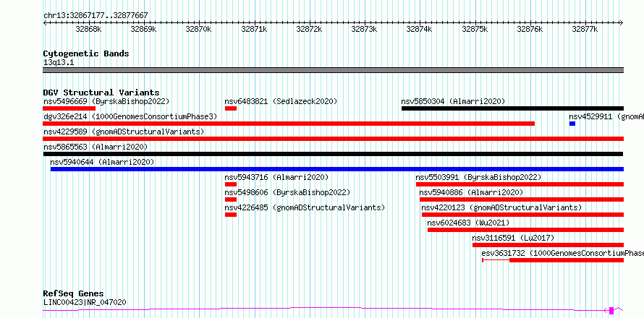Click the chr13:32867177..32877667 coordinates label
Screen dimensions: 644x318
[x=96, y=16]
